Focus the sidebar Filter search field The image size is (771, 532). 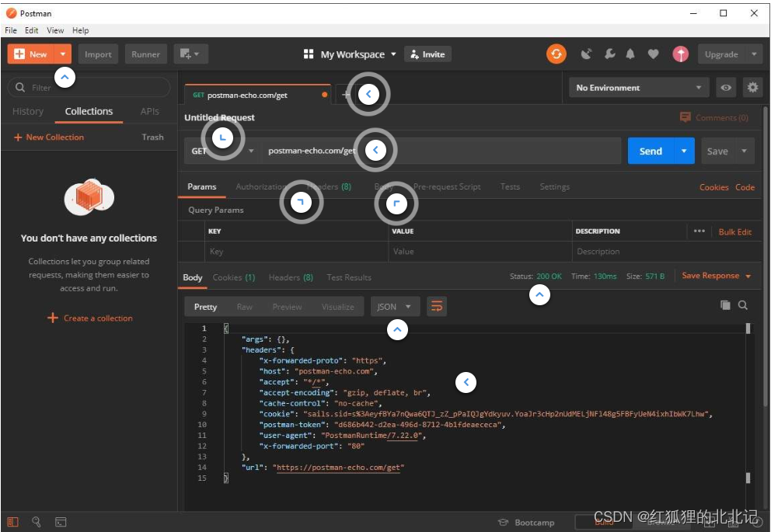89,88
